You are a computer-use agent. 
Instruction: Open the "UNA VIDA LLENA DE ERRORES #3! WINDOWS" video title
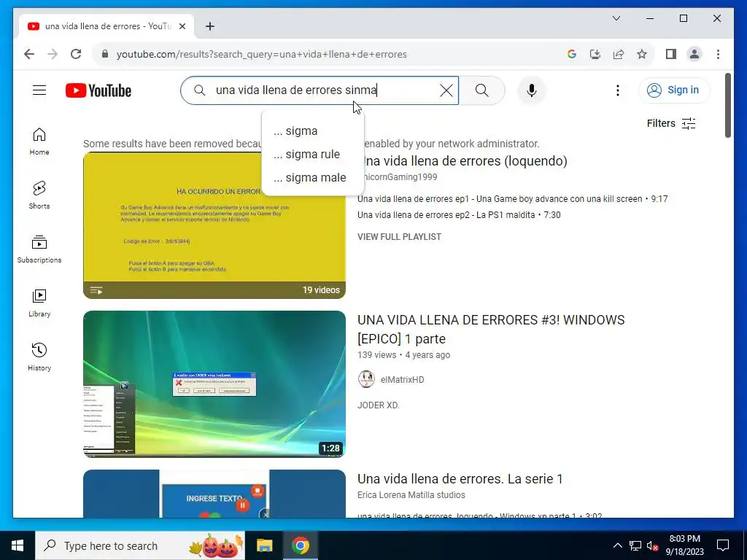(x=491, y=329)
